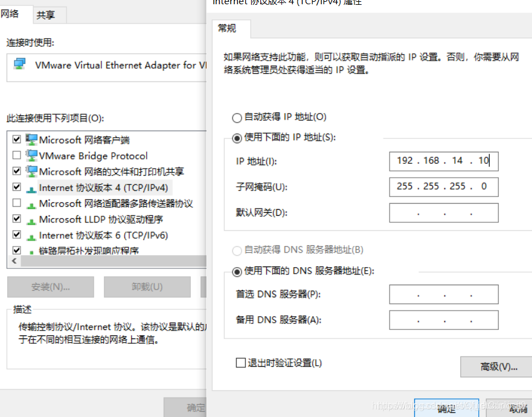Screen dimensions: 532x417
Task: Click the Internet 协议版本 6 protocol icon
Action: click(x=31, y=238)
